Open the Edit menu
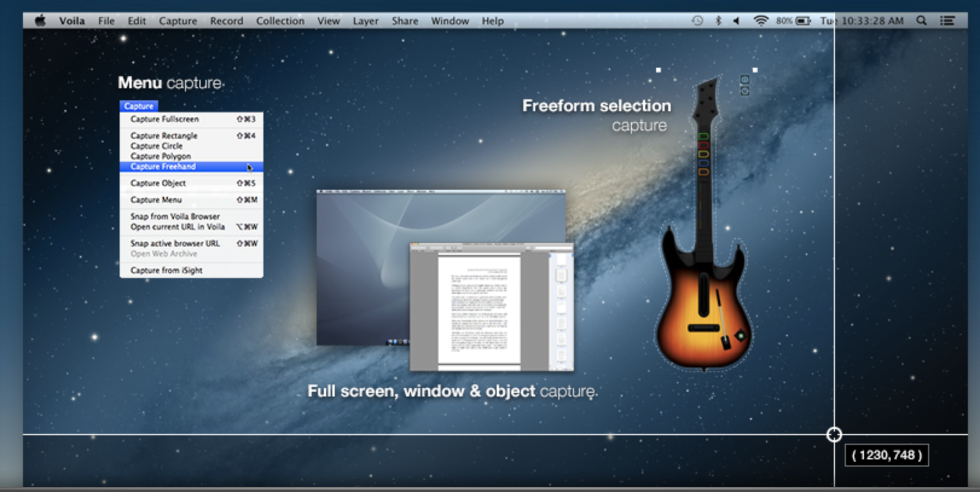The image size is (980, 492). [x=137, y=21]
